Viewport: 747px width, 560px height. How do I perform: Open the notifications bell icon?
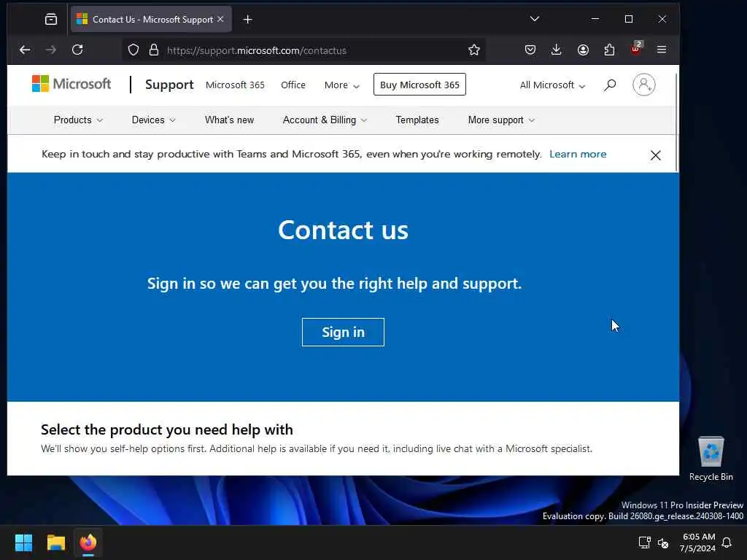(727, 542)
